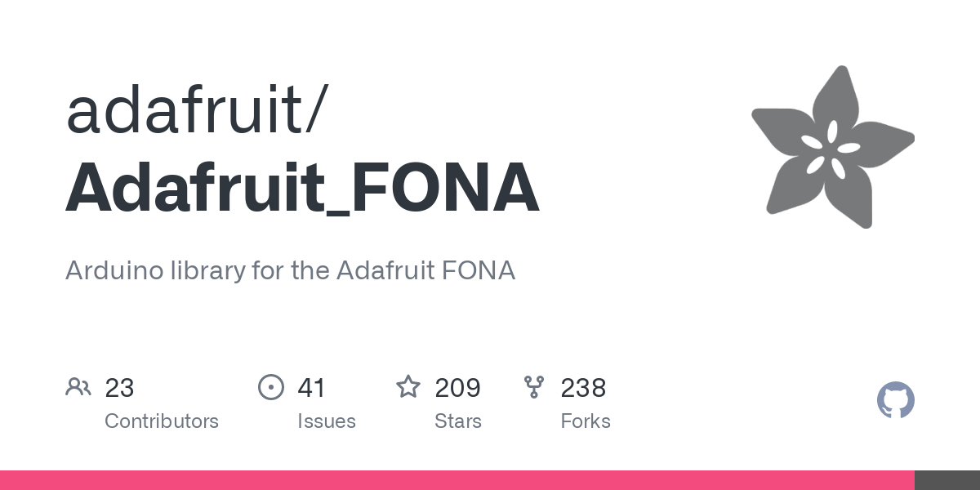Click the Stars label

[x=458, y=421]
